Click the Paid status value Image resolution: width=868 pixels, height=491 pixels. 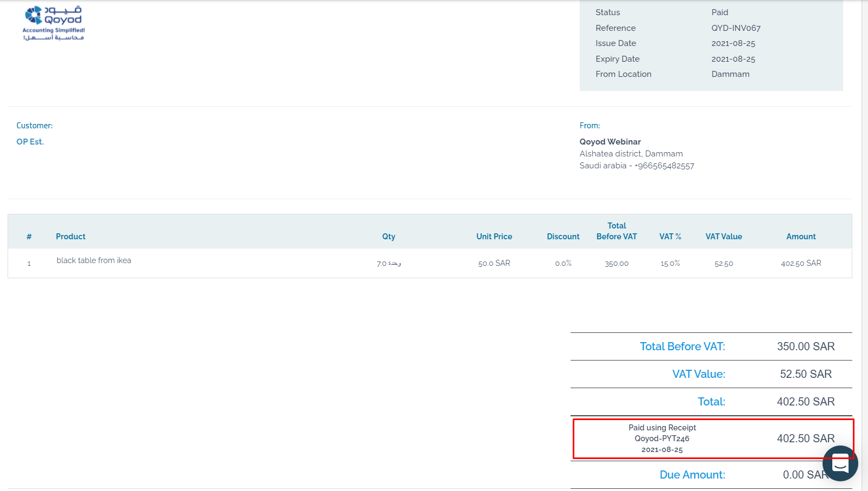pos(720,12)
